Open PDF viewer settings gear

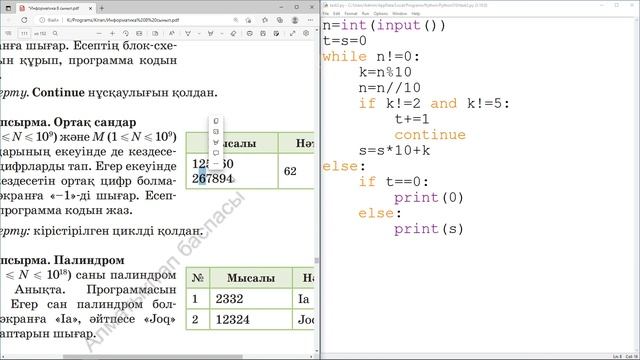tap(306, 33)
